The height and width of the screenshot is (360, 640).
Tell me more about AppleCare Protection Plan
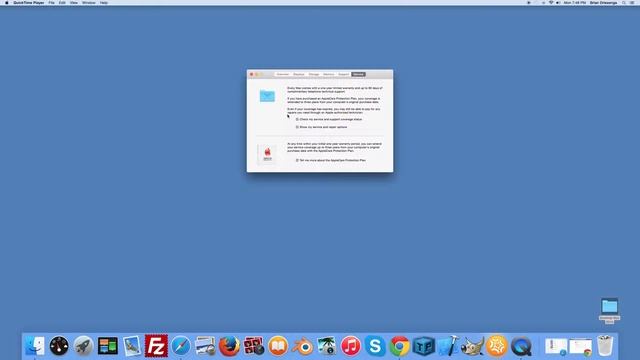[331, 160]
